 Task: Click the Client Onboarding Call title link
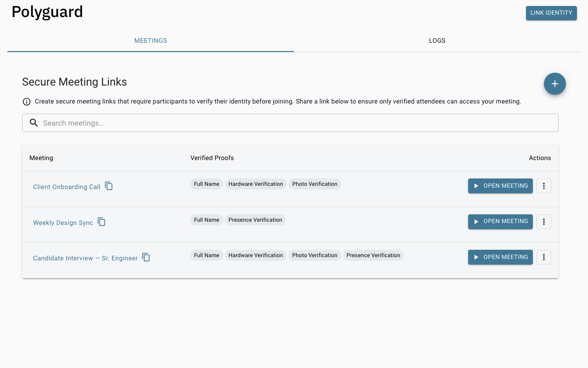coord(67,187)
